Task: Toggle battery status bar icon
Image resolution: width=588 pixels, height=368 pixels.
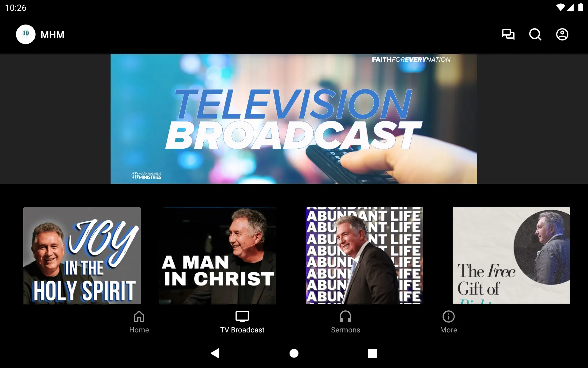Action: click(x=580, y=7)
